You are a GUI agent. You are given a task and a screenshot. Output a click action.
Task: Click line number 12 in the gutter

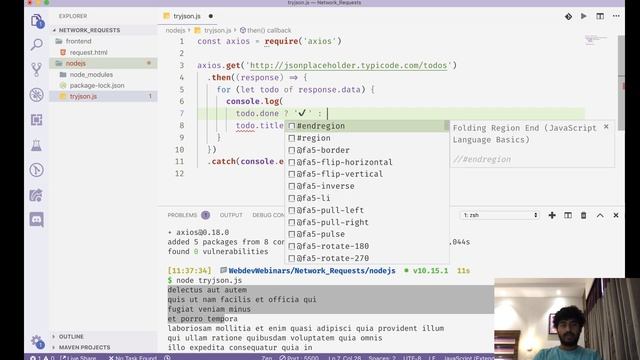pyautogui.click(x=180, y=173)
